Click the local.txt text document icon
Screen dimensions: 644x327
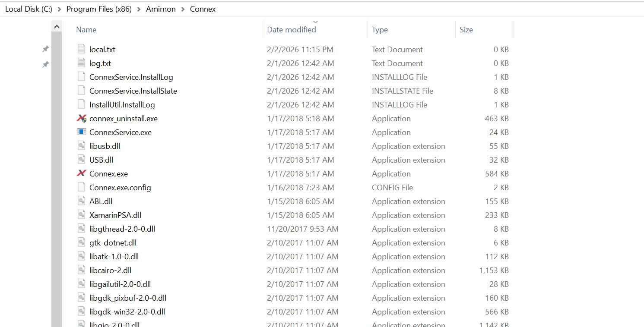(x=81, y=49)
